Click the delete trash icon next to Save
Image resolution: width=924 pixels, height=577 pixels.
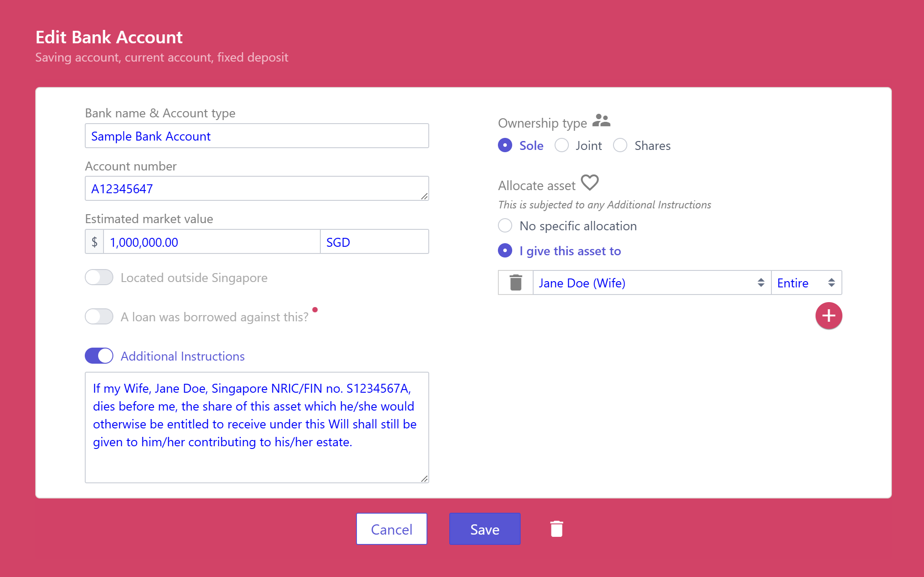pyautogui.click(x=556, y=529)
